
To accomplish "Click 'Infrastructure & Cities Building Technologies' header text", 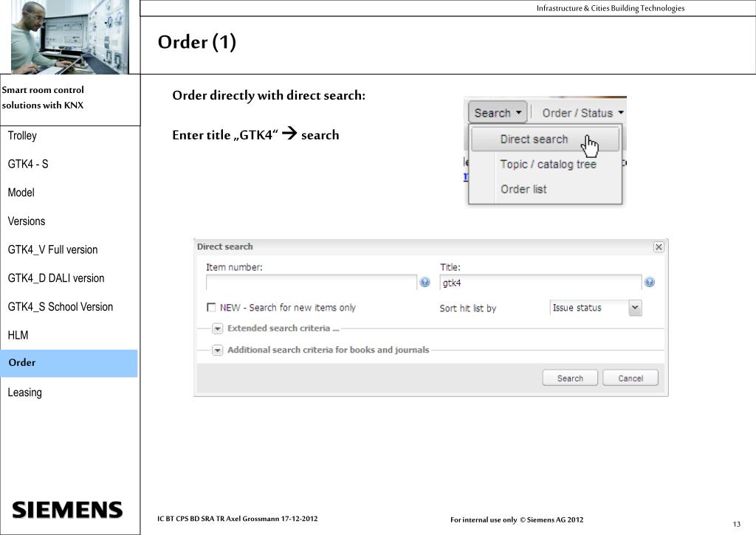I will click(611, 7).
